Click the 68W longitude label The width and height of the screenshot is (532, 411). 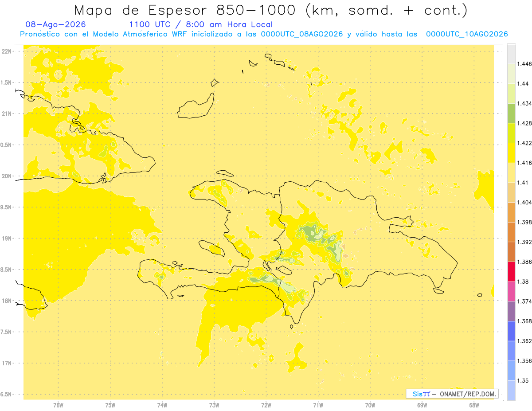pyautogui.click(x=474, y=405)
